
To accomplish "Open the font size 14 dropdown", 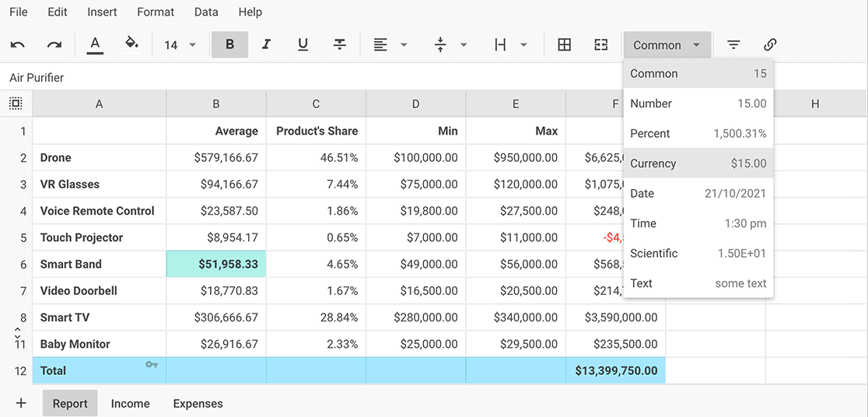I will pos(180,45).
